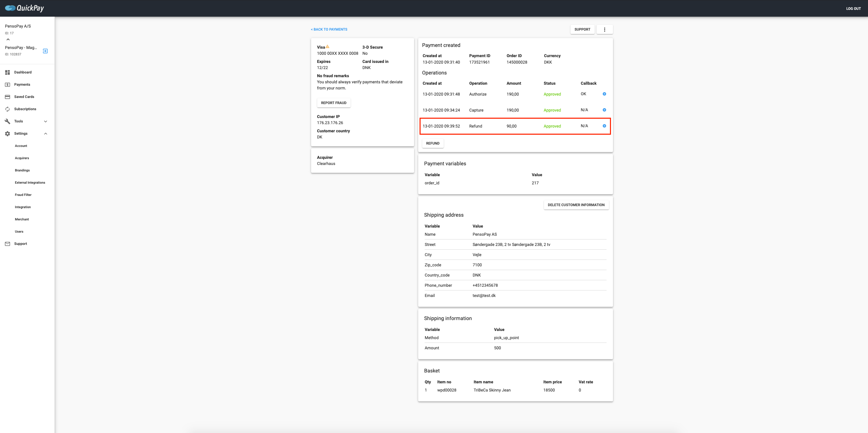Click the Refund amount 90,00
Screen dimensions: 868x433
click(511, 126)
